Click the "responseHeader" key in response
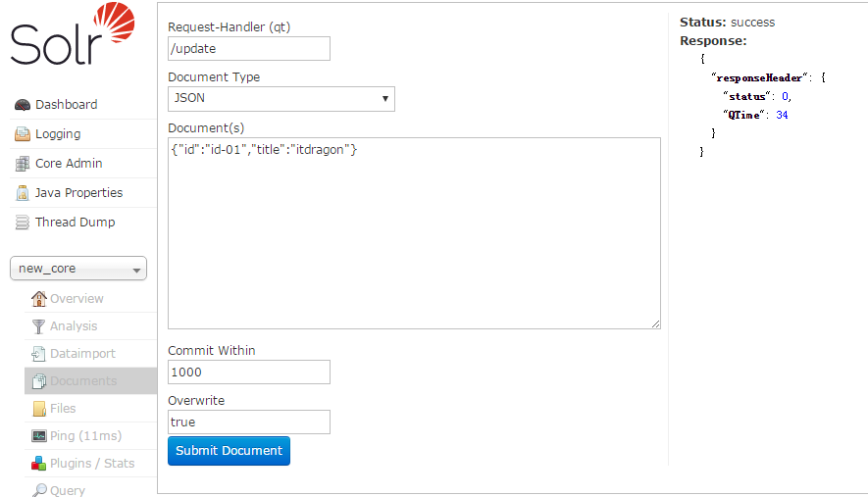 click(759, 77)
